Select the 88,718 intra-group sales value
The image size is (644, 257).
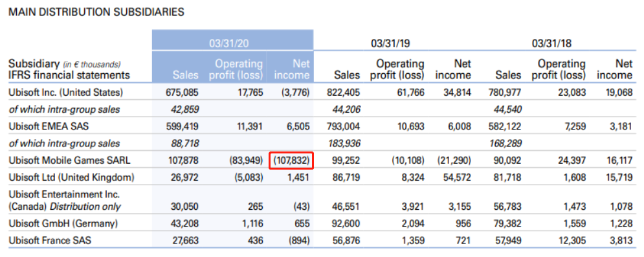[x=184, y=144]
